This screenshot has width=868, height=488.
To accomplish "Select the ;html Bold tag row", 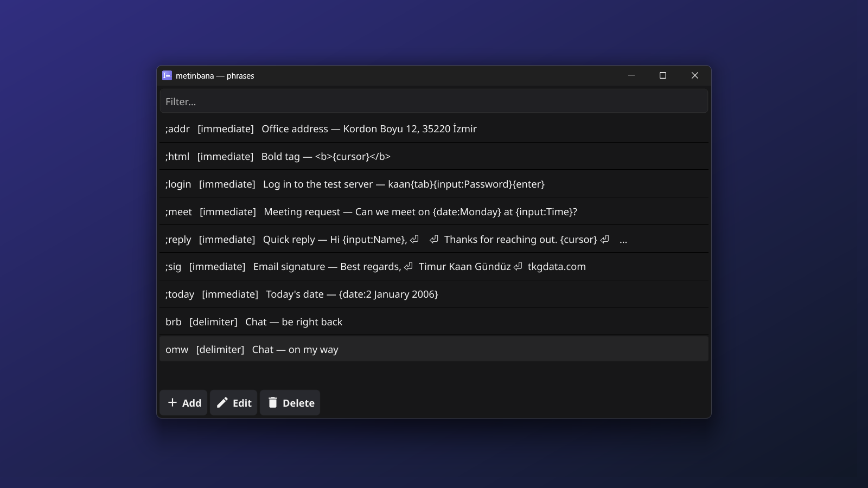I will click(434, 157).
